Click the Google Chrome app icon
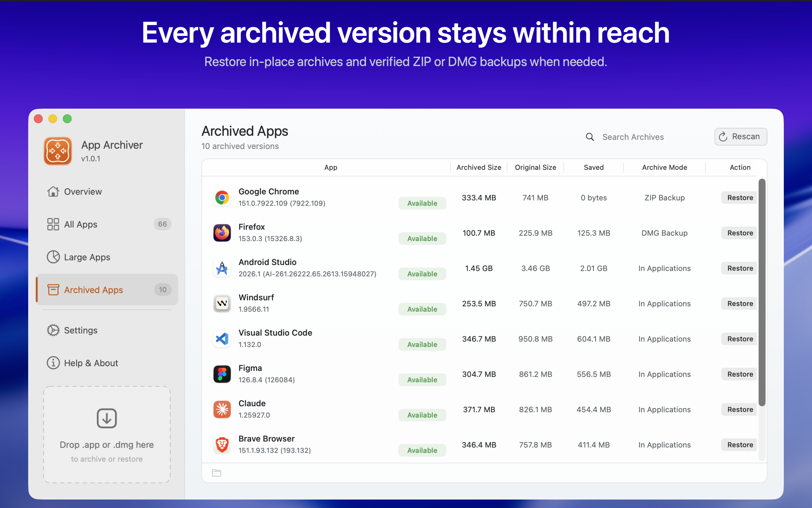This screenshot has width=812, height=508. click(222, 198)
